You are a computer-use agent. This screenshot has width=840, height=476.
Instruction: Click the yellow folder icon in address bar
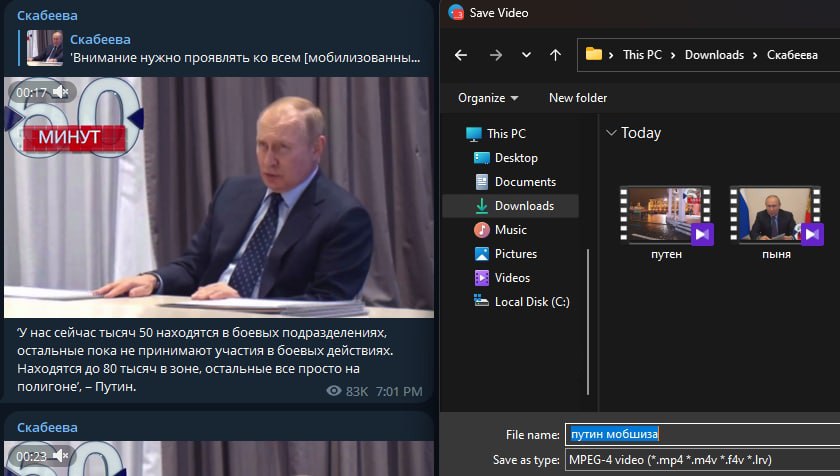[594, 54]
